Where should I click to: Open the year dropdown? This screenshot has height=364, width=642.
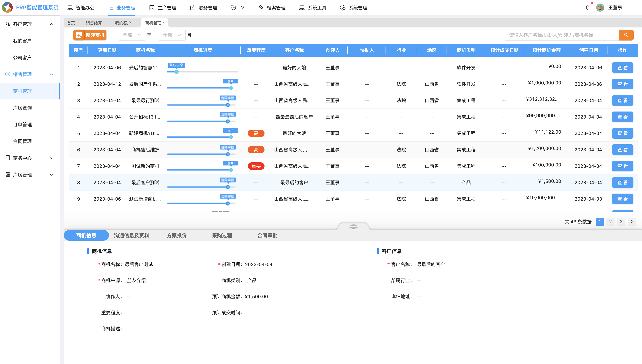tap(132, 35)
